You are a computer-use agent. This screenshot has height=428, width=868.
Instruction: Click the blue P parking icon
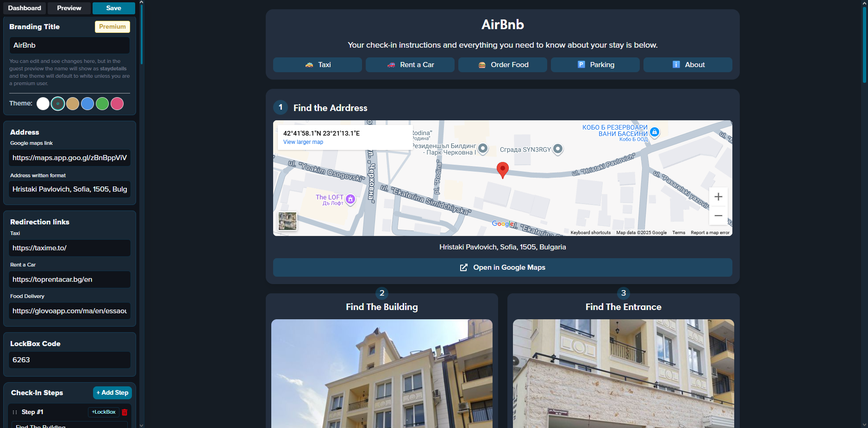point(581,65)
